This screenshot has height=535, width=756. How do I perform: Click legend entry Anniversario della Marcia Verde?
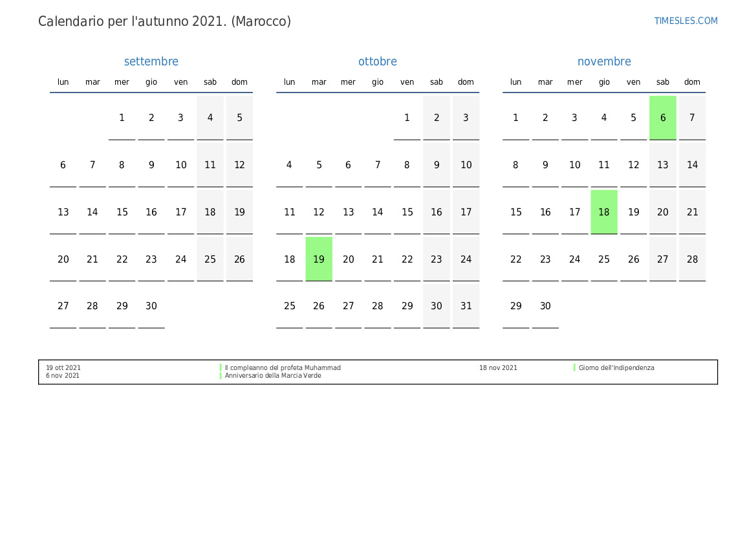pyautogui.click(x=273, y=375)
